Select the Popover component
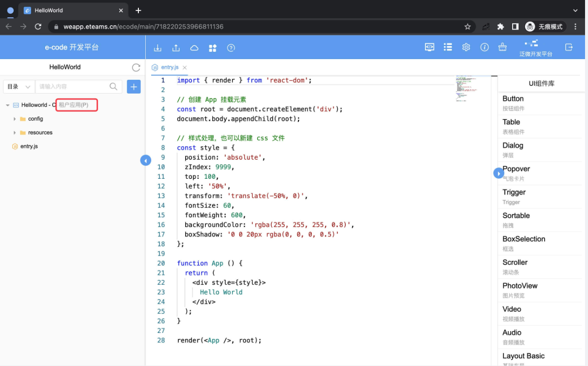The image size is (588, 366). (540, 173)
